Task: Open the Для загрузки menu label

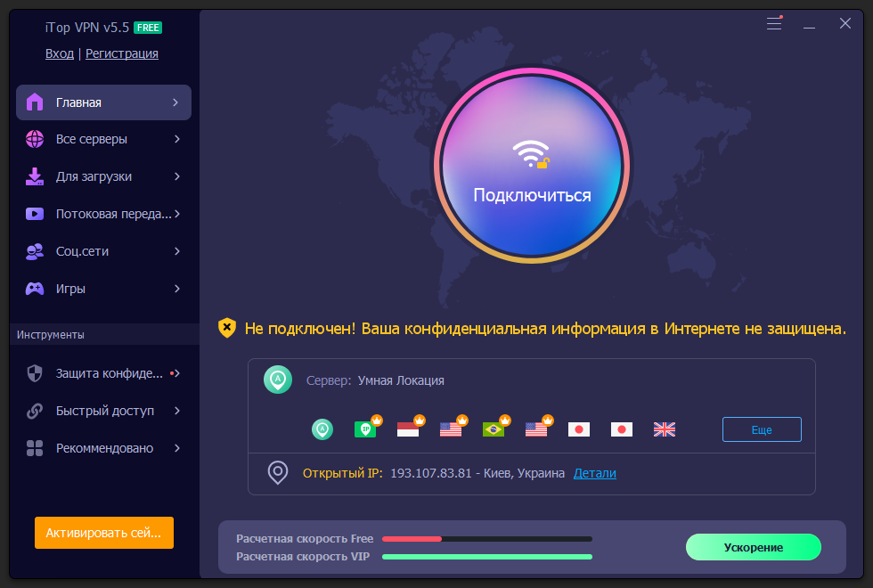Action: pos(94,176)
